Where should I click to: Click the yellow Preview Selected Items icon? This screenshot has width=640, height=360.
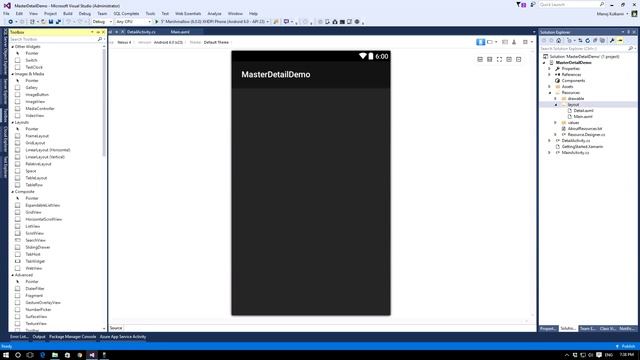click(620, 40)
